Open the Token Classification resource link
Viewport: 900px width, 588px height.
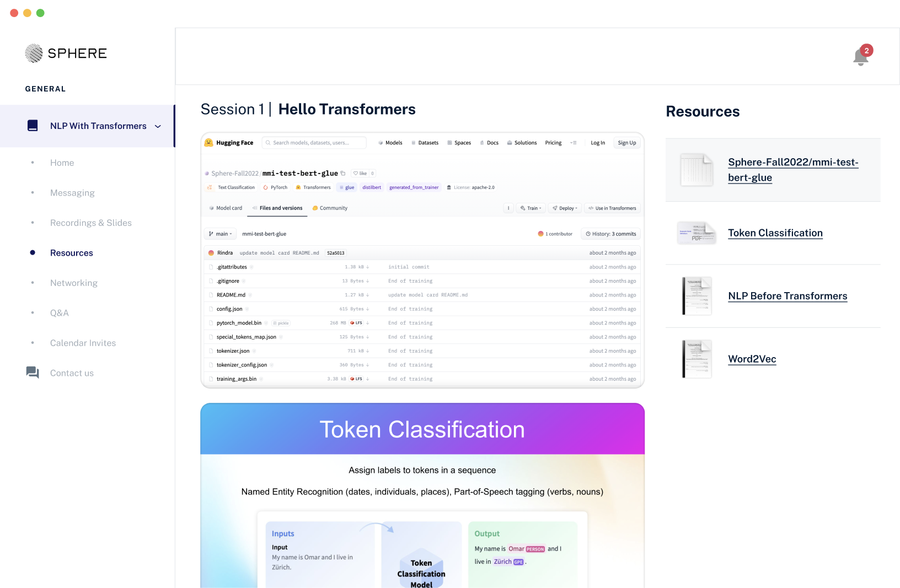pyautogui.click(x=775, y=233)
